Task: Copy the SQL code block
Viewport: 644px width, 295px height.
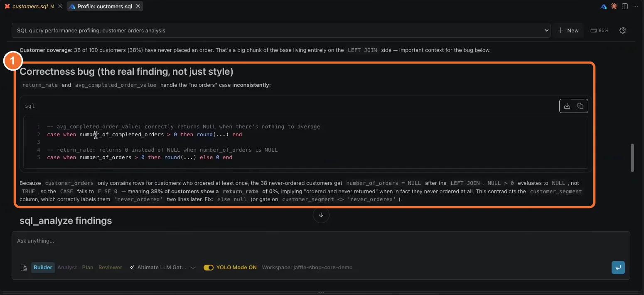Action: click(x=580, y=106)
